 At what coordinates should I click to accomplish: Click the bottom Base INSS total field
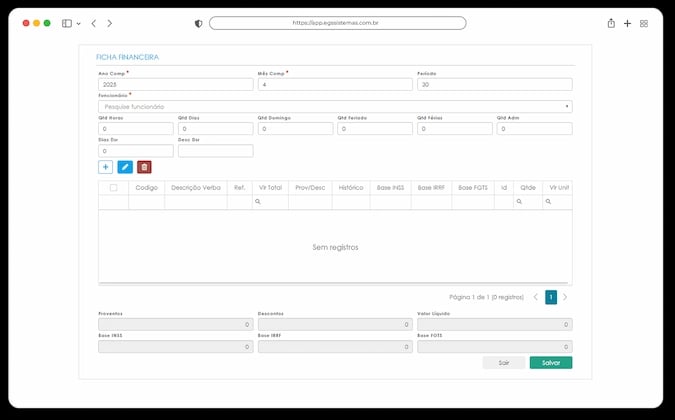pyautogui.click(x=176, y=346)
